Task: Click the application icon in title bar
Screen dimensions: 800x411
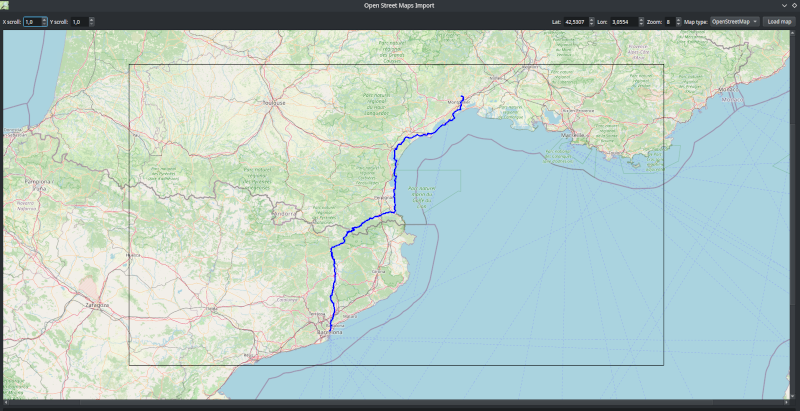Action: point(5,6)
